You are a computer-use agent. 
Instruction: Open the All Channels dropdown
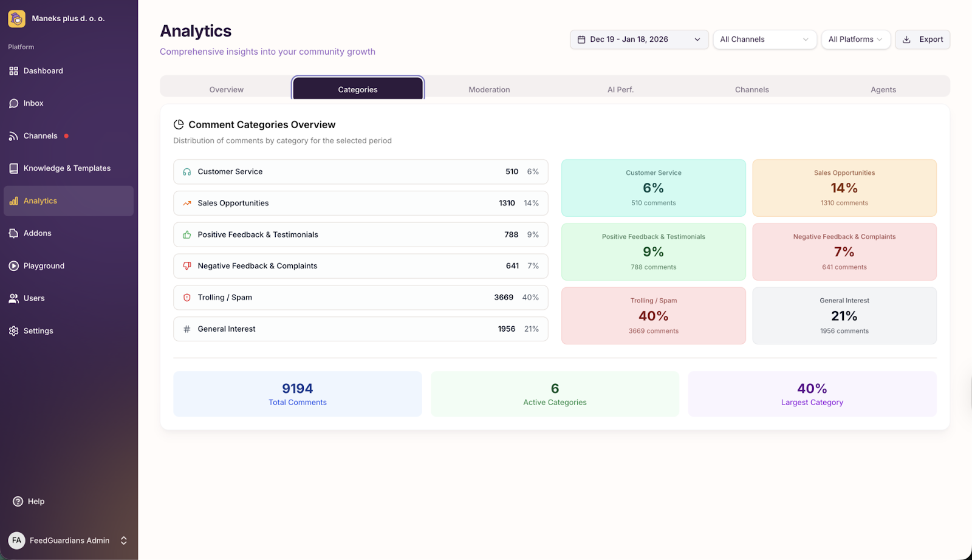coord(764,39)
